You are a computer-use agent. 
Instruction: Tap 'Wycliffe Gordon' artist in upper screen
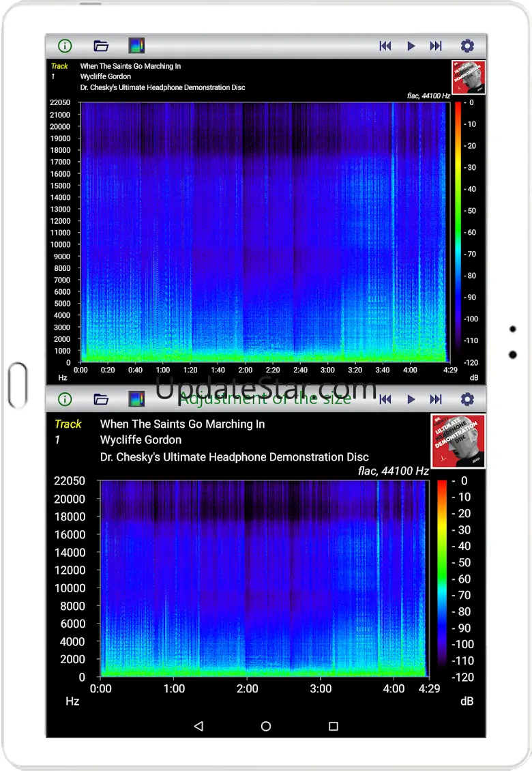click(106, 76)
